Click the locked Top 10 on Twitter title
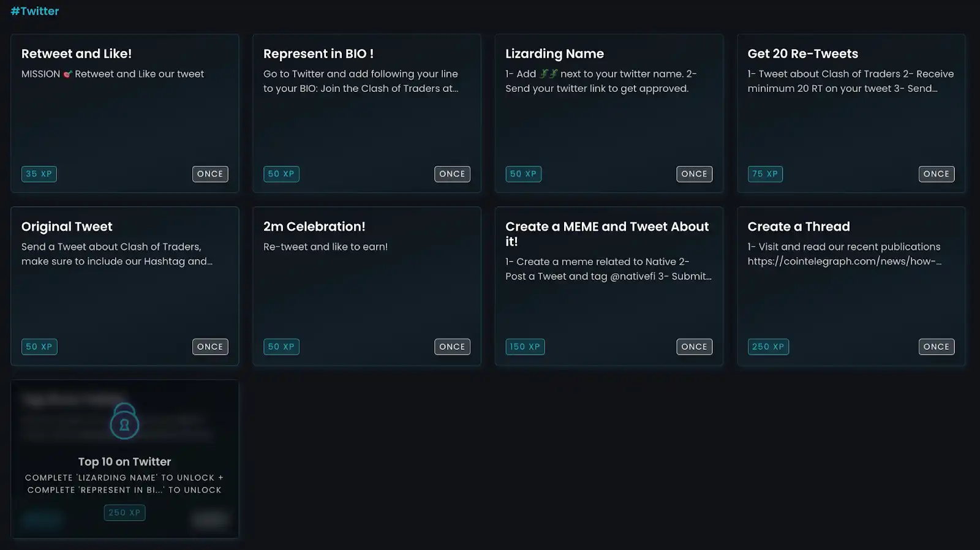The width and height of the screenshot is (980, 550). click(124, 462)
